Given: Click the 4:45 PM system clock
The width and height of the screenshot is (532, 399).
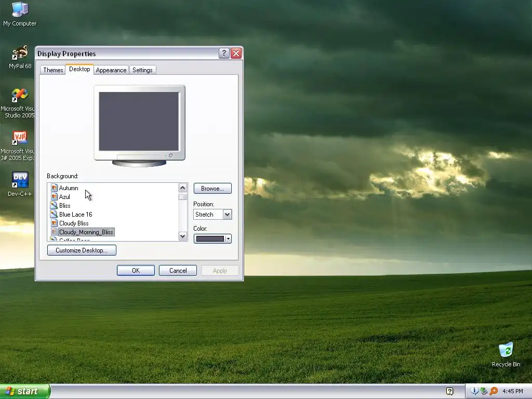Looking at the screenshot, I should click(513, 391).
